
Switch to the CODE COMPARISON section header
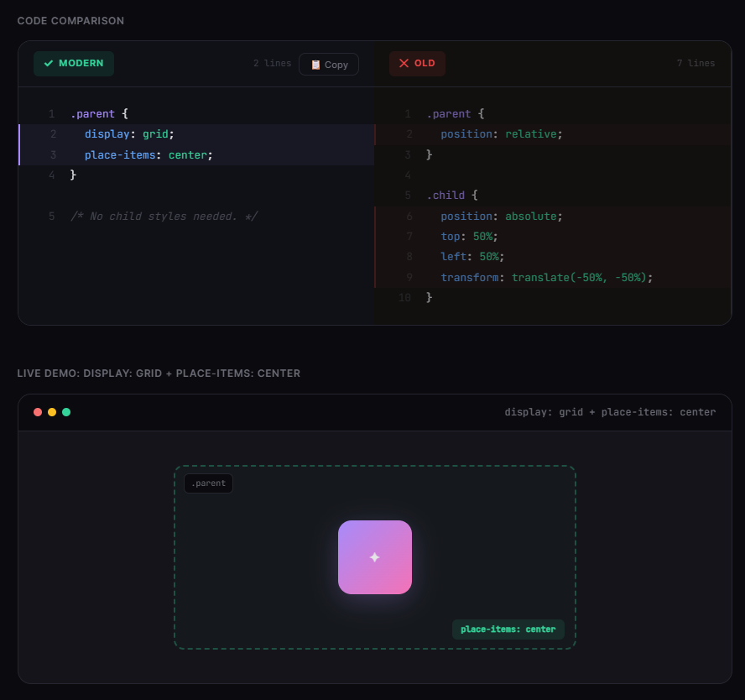(x=70, y=20)
